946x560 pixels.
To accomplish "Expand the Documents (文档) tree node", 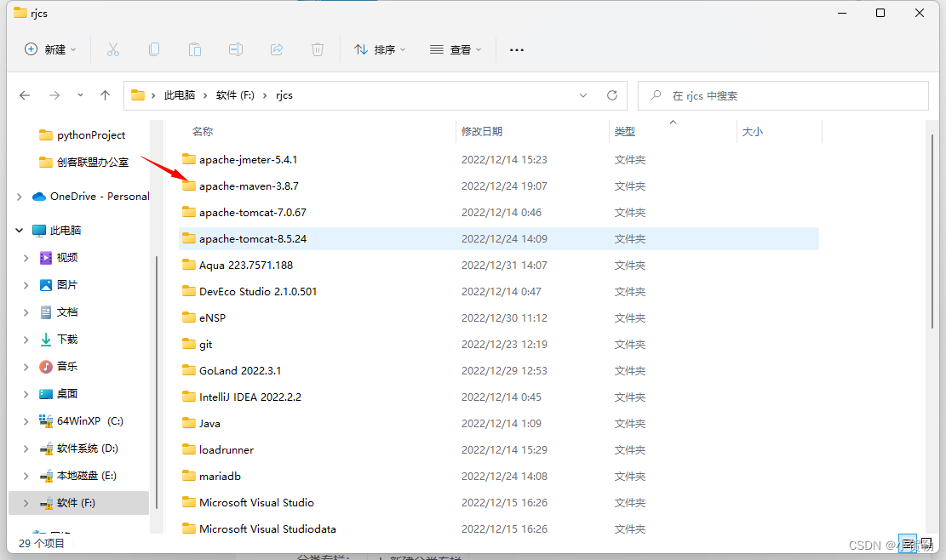I will point(26,312).
